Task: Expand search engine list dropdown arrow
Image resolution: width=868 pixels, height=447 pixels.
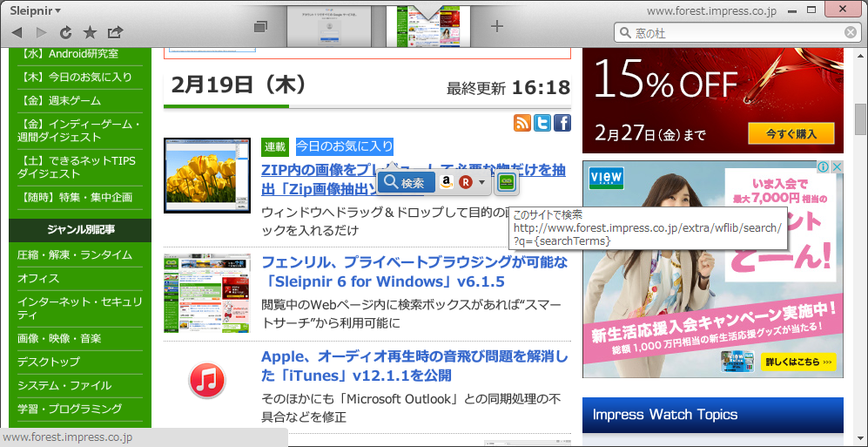Action: 481,182
